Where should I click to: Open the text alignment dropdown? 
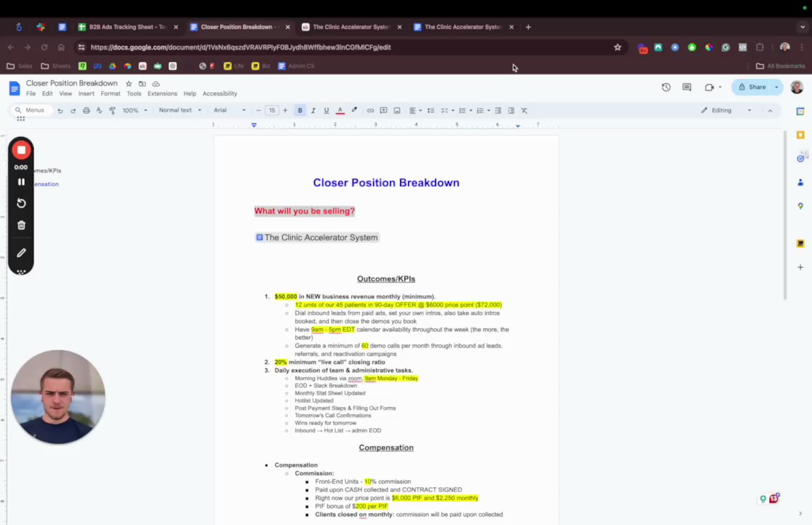(x=415, y=110)
